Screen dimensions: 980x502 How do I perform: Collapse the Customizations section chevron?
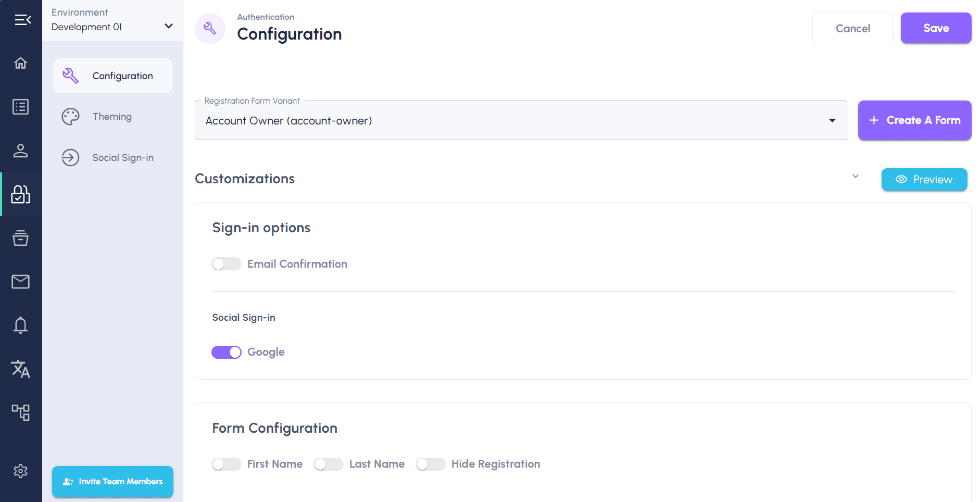pos(855,177)
